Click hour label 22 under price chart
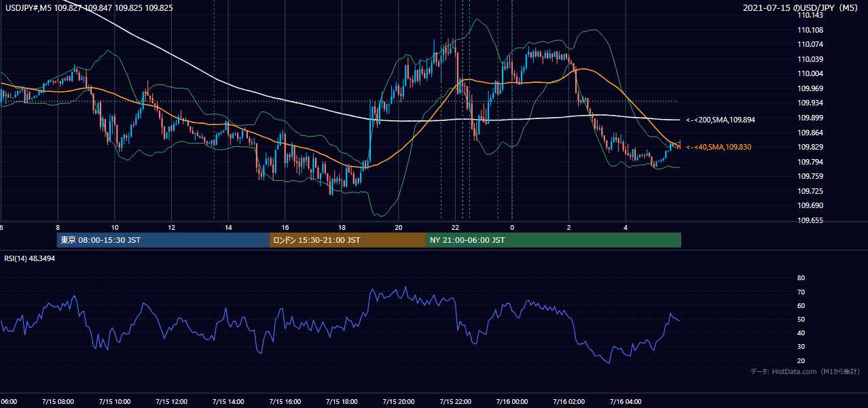 click(x=456, y=228)
